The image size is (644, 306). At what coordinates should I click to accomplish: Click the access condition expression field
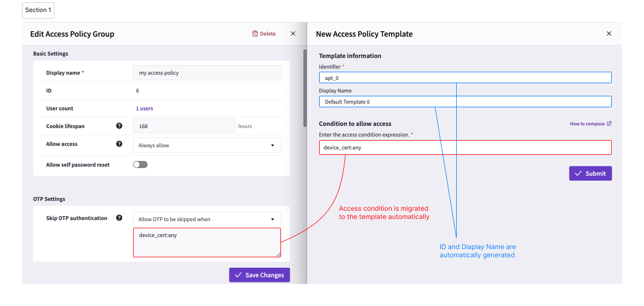pyautogui.click(x=465, y=147)
